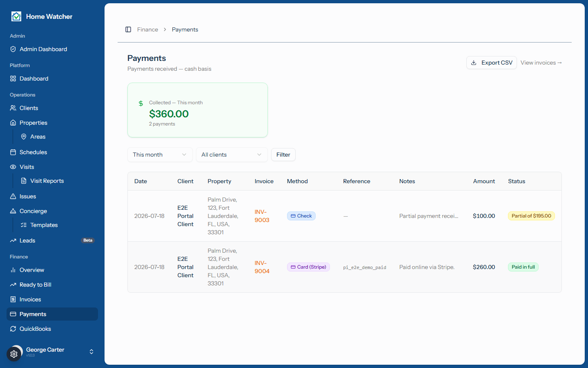The image size is (588, 368).
Task: Click the Admin Dashboard shield icon
Action: pos(13,49)
